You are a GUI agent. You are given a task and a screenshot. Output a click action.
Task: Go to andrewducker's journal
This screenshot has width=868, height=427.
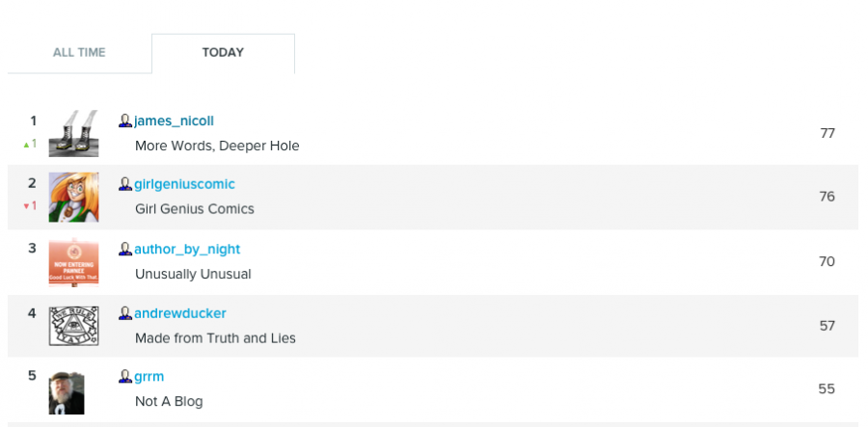click(x=180, y=313)
